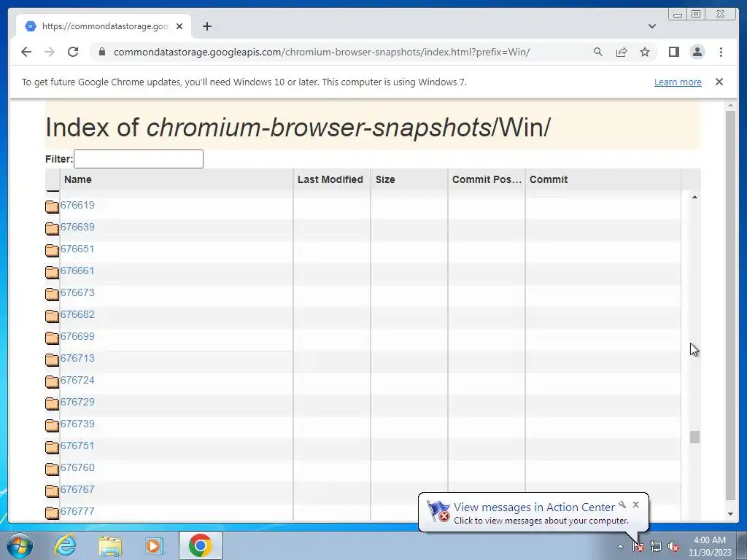This screenshot has height=560, width=747.
Task: Open folder link 676760
Action: pyautogui.click(x=77, y=468)
